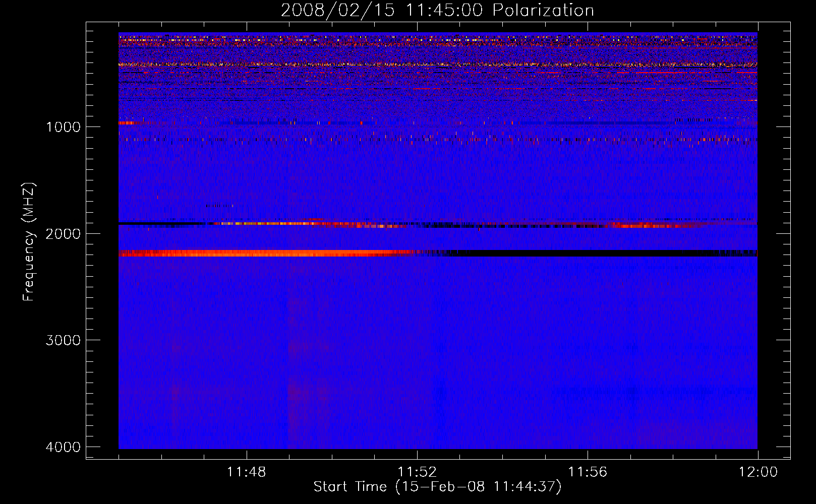Click the 11:56 time tick label

click(588, 472)
